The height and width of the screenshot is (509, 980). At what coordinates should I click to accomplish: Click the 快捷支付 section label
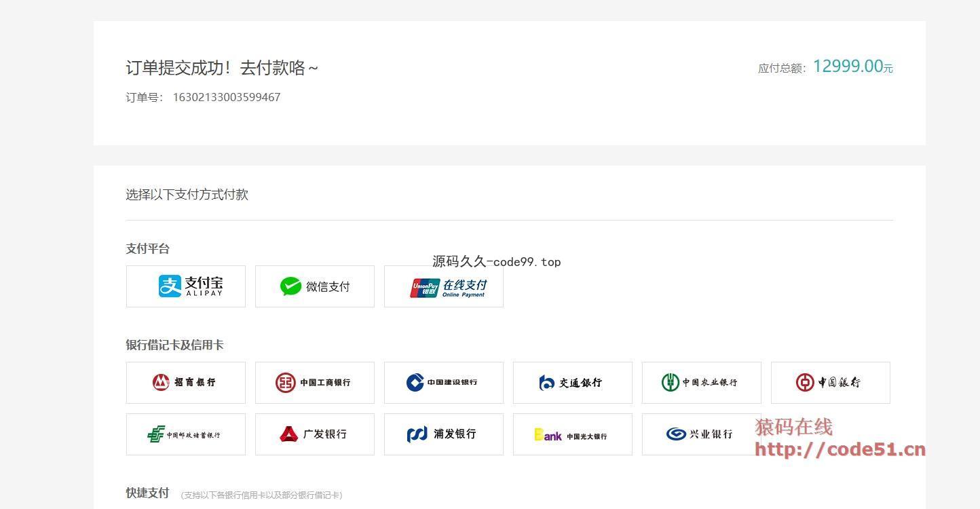(147, 493)
